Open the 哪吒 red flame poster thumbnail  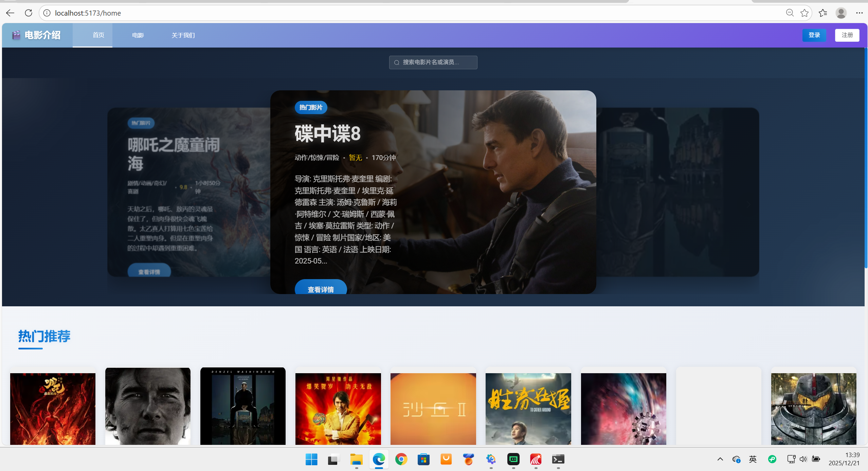53,409
